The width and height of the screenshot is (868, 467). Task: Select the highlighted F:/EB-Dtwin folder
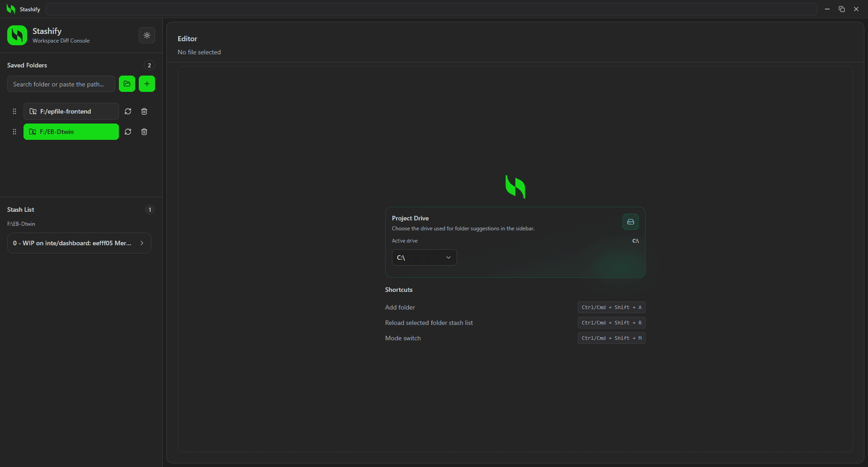click(71, 132)
